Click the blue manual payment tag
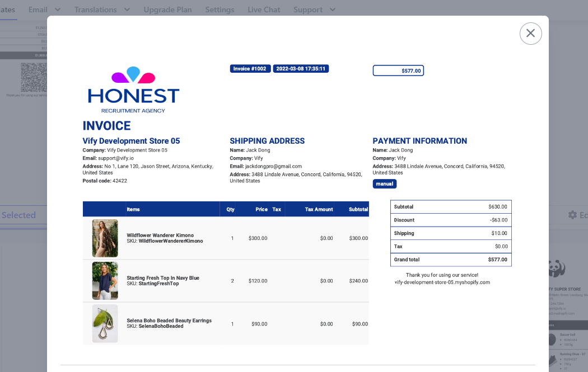 pos(384,184)
